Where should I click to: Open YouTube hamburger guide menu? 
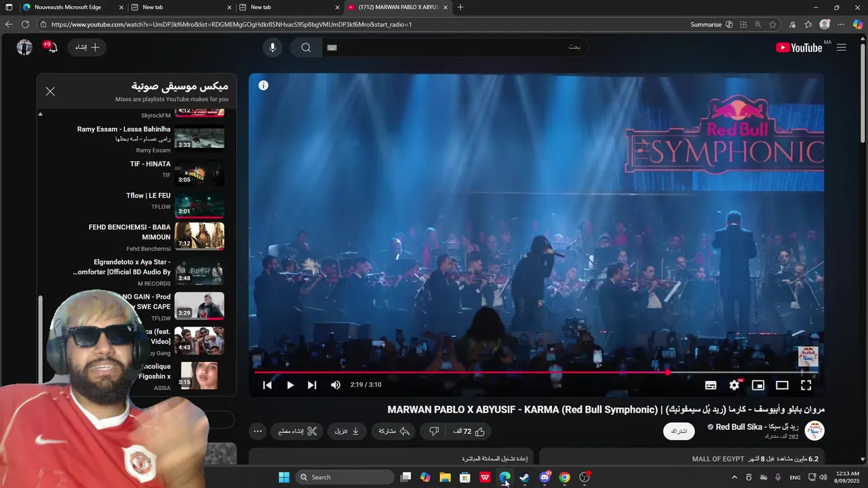point(841,47)
